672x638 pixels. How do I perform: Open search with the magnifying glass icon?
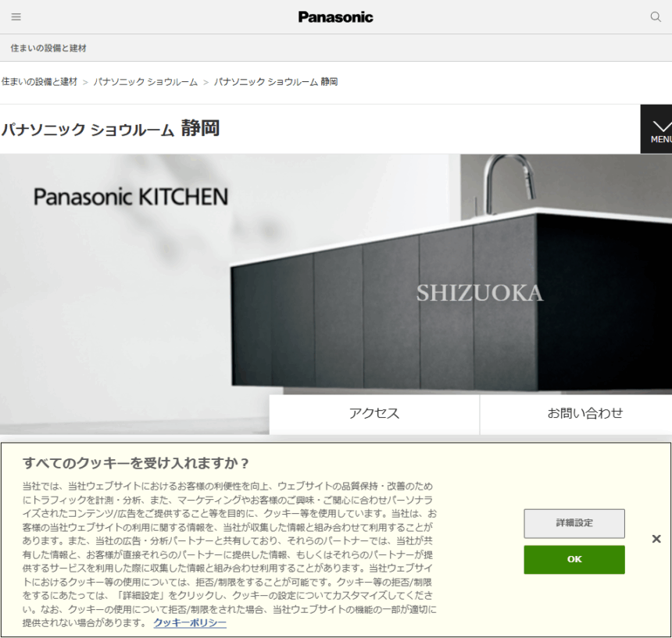click(656, 17)
